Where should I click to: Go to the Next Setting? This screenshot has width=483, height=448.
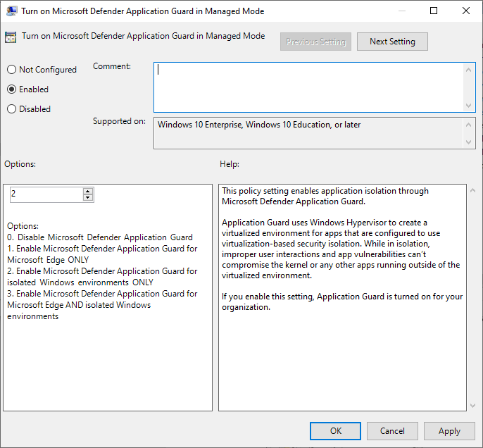click(x=392, y=42)
